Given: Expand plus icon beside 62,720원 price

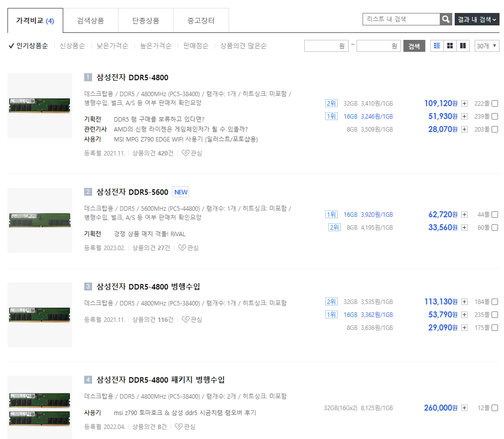Looking at the screenshot, I should coord(464,214).
